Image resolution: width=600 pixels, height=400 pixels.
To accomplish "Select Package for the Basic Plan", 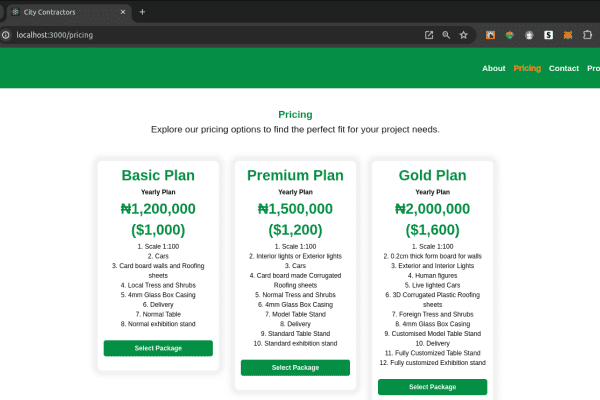I will [158, 348].
